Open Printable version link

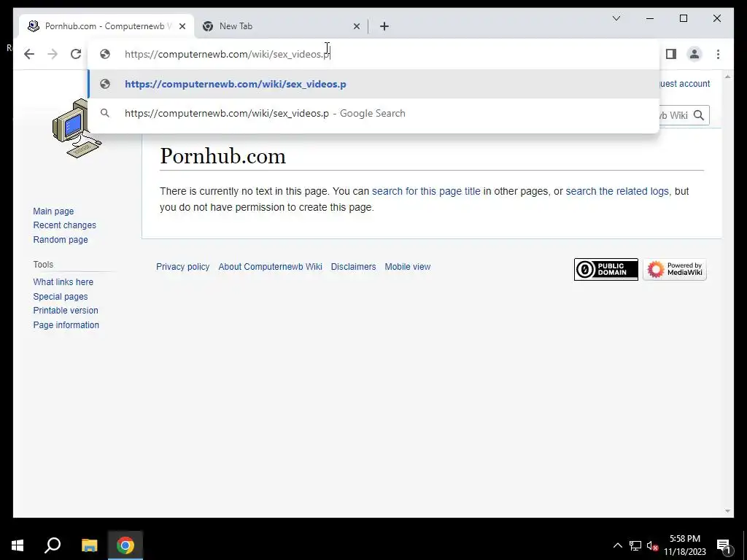[x=66, y=311]
